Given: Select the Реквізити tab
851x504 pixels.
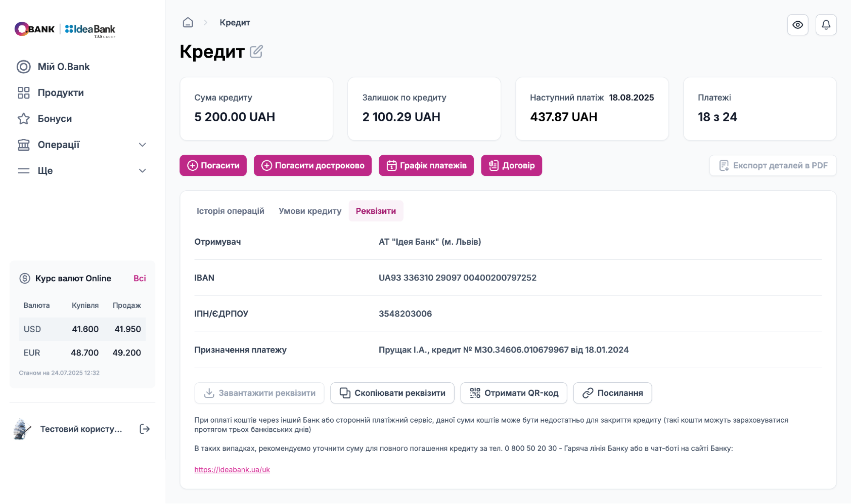Looking at the screenshot, I should click(375, 211).
